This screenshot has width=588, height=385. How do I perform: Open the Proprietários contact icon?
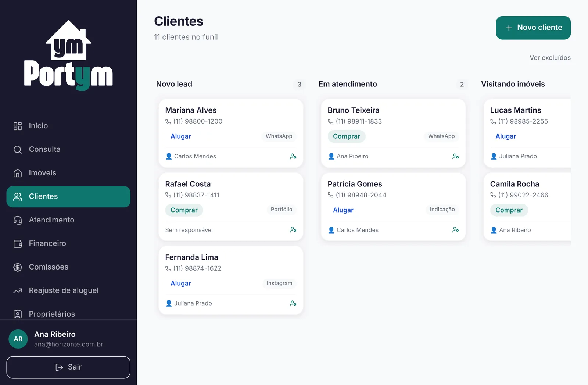coord(18,314)
